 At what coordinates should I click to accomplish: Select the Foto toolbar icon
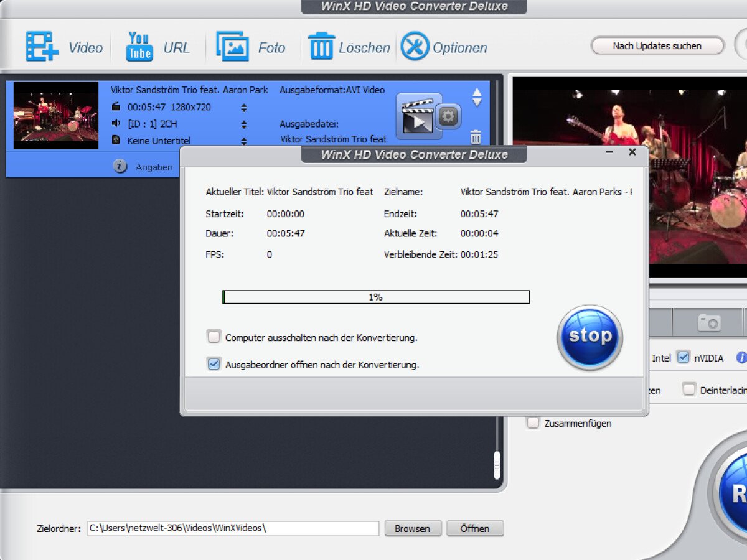coord(231,46)
